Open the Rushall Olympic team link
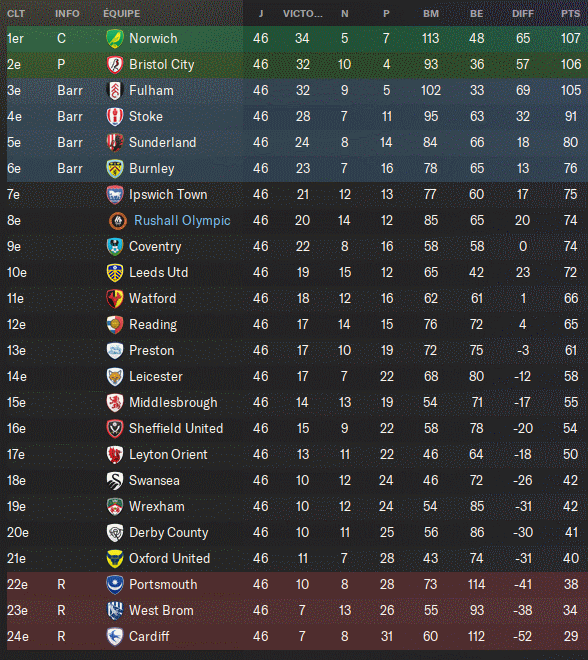588x660 pixels. pos(182,221)
